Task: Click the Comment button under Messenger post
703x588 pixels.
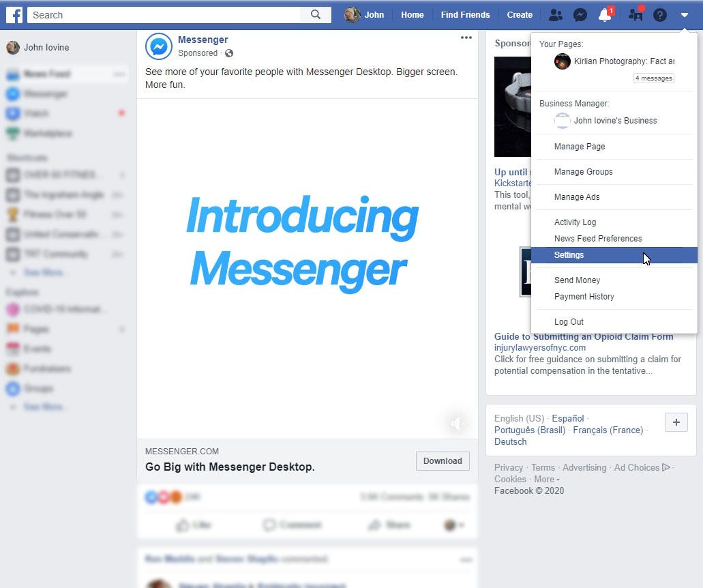Action: point(293,525)
